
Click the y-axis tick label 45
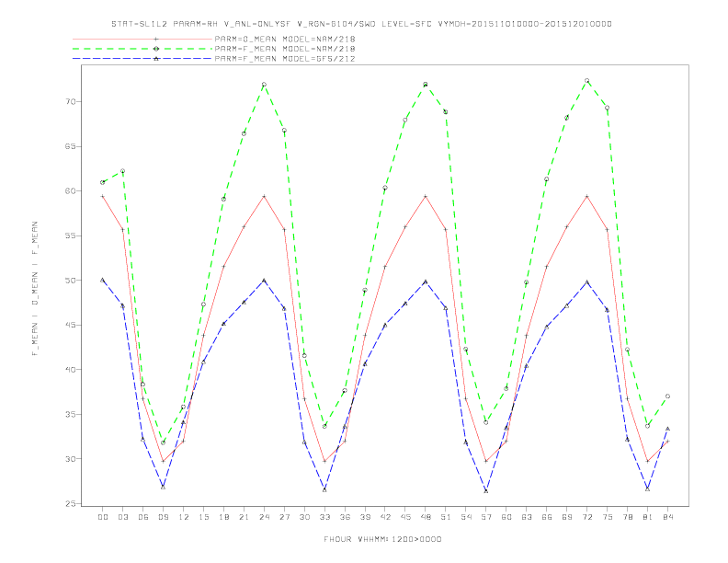pyautogui.click(x=71, y=325)
